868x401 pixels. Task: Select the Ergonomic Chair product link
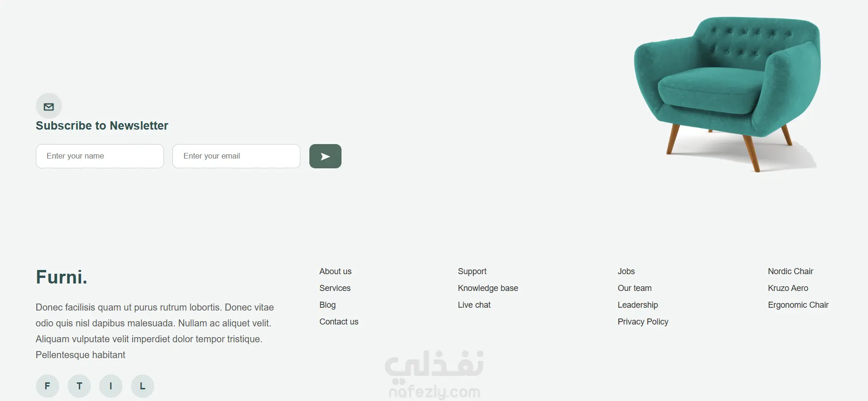point(798,305)
